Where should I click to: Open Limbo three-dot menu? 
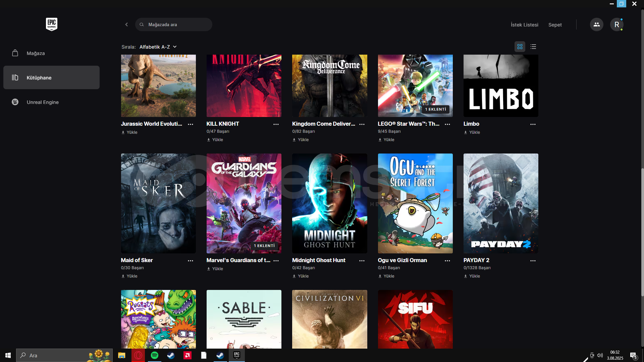coord(533,124)
